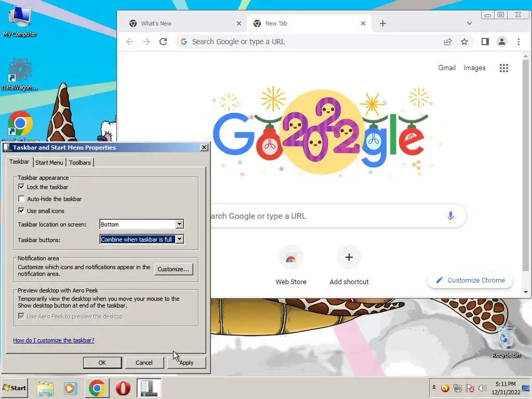Switch to Chrome in taskbar

[x=97, y=388]
